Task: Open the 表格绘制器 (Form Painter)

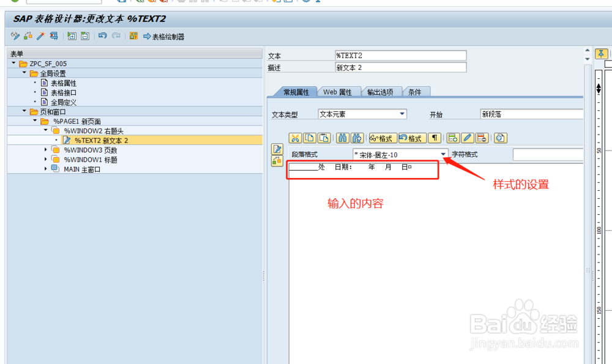Action: tap(165, 36)
